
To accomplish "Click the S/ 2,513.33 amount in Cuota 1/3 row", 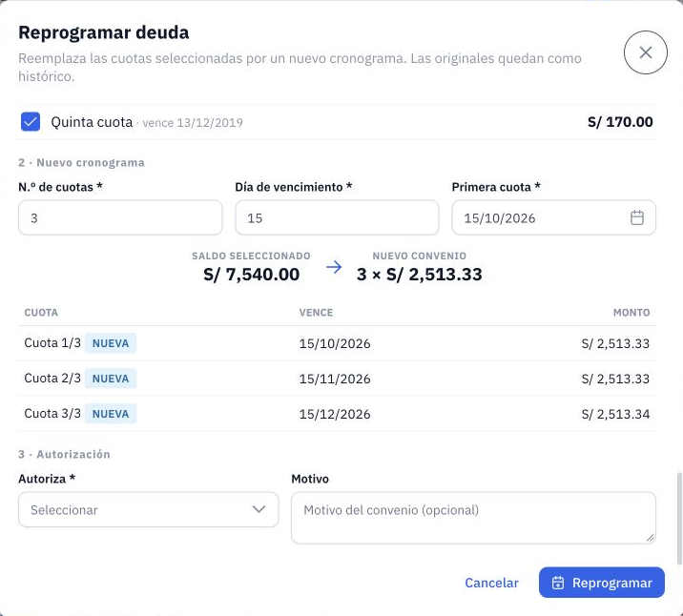I will 615,343.
